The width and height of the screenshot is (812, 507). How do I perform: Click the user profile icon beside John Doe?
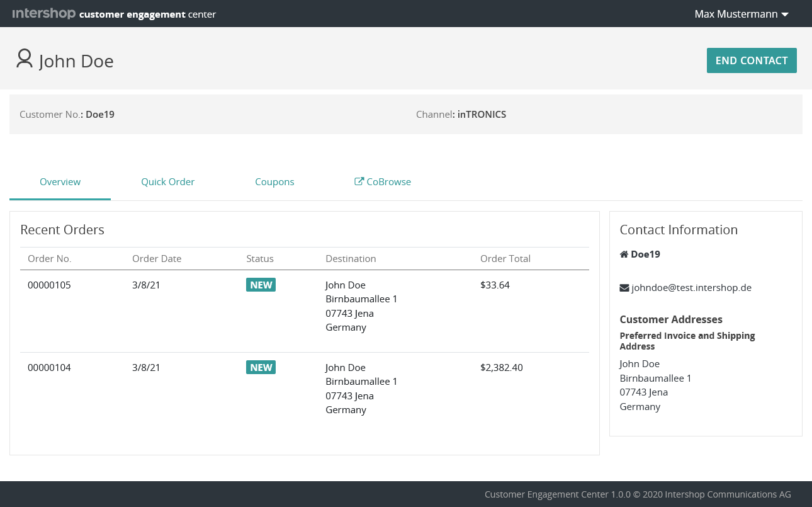click(x=25, y=59)
